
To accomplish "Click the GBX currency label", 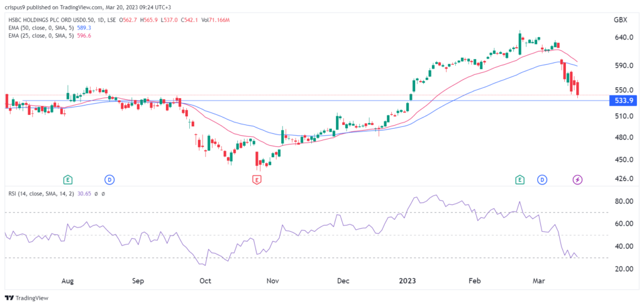I will [x=619, y=21].
